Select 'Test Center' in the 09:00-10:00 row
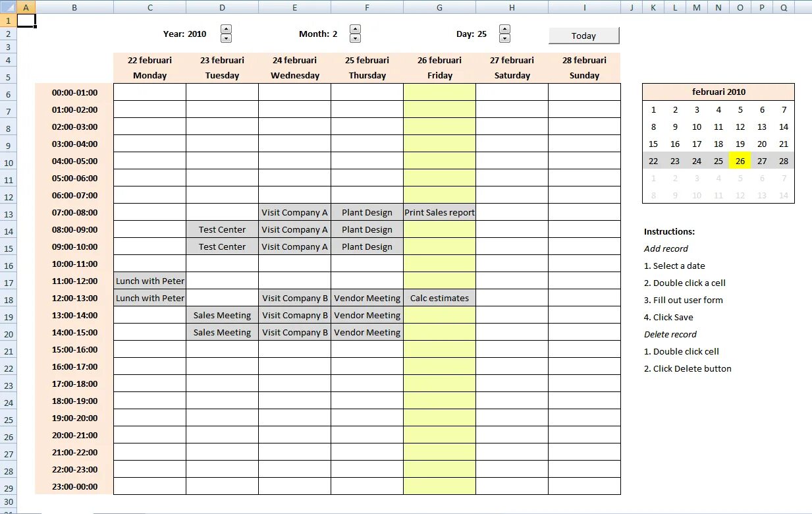 [222, 246]
